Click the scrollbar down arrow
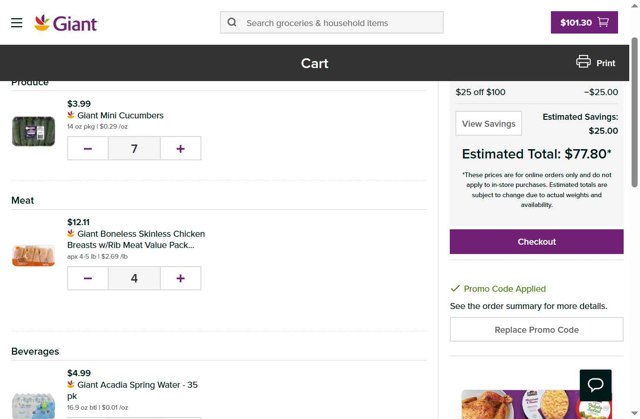Viewport: 640px width, 419px height. coord(634,413)
